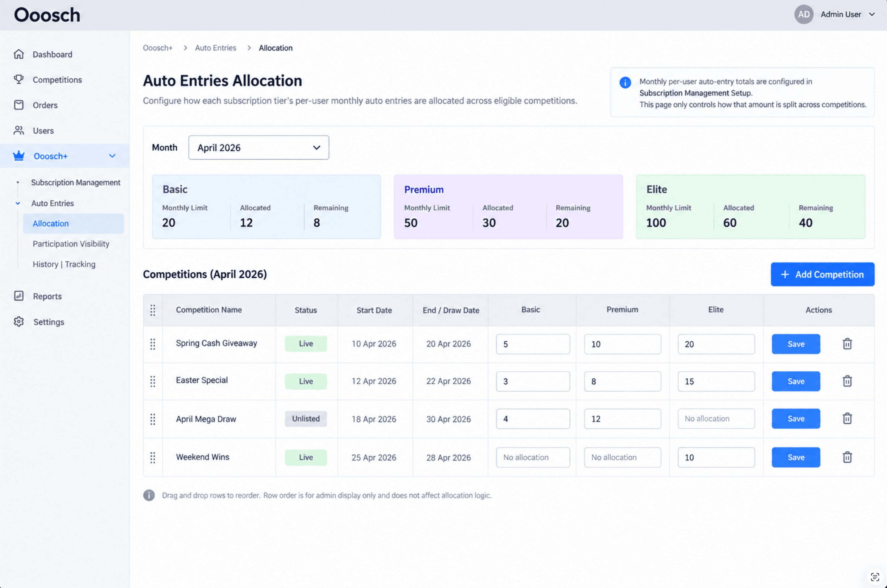Click the Ooosch+ crown icon
This screenshot has width=887, height=588.
point(19,156)
